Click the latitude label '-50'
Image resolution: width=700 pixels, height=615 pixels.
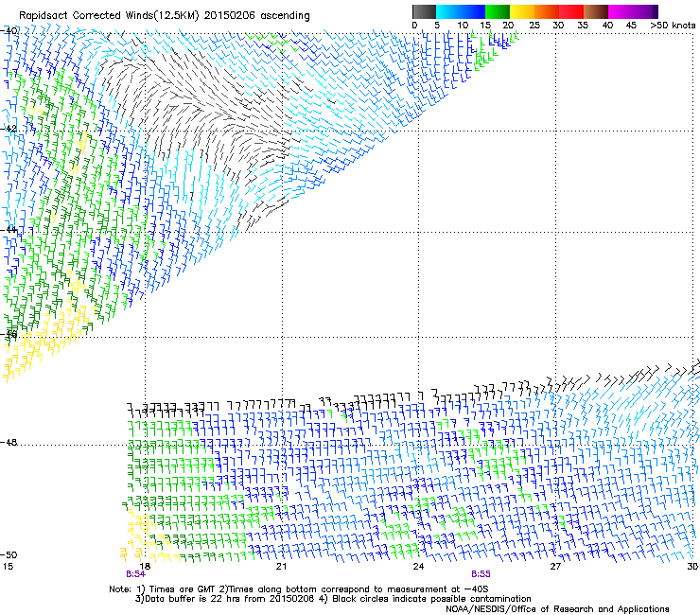9,554
